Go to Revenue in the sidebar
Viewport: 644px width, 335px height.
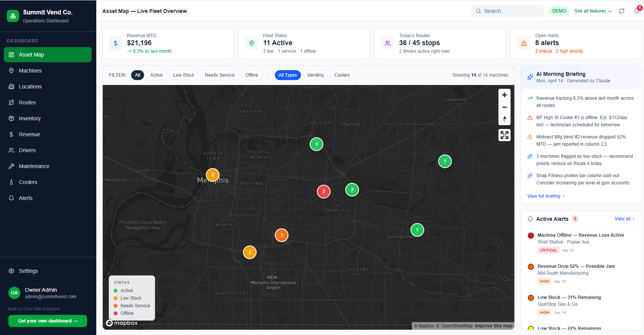[48, 134]
